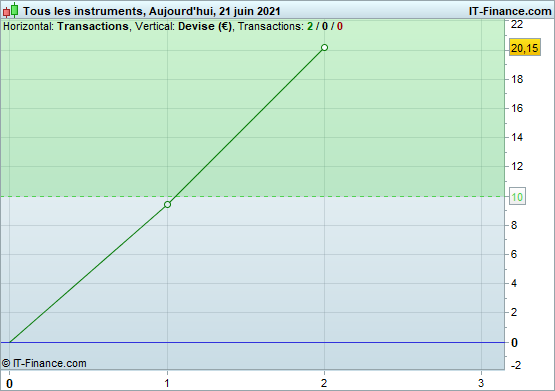Screen dimensions: 555x391
Task: Click the 'Devise (€)' vertical axis label text
Action: click(205, 27)
